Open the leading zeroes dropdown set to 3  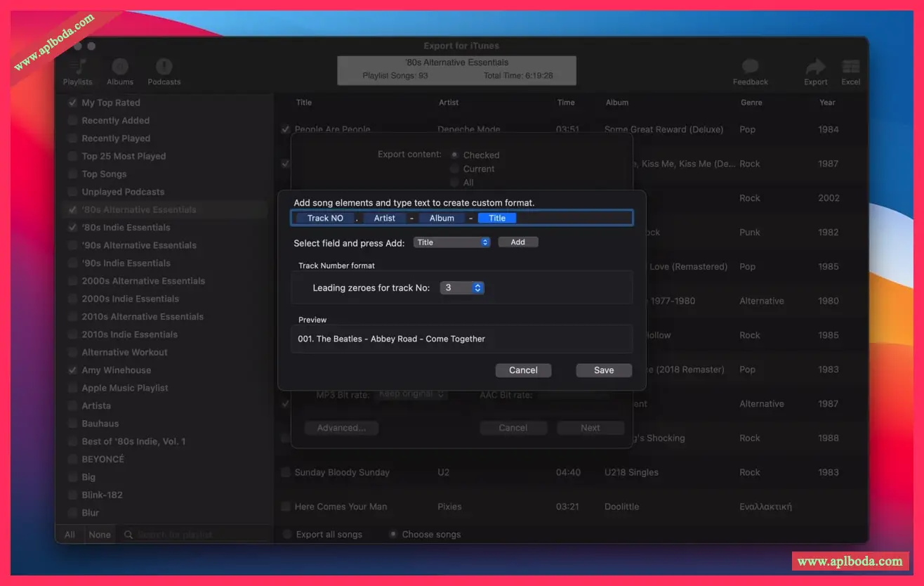point(462,288)
